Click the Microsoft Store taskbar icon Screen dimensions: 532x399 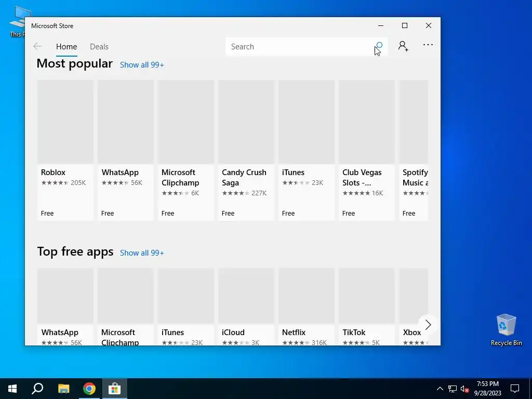point(115,389)
